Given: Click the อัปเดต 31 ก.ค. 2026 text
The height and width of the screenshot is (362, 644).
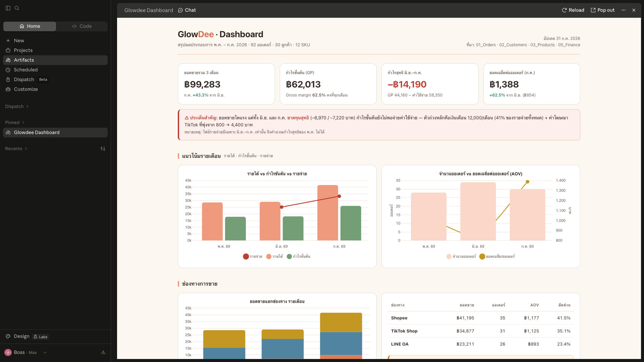Looking at the screenshot, I should [562, 39].
